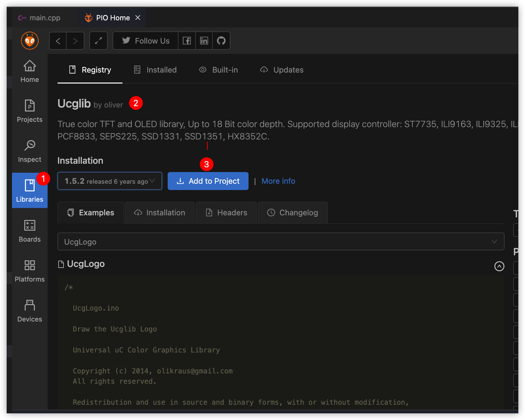Collapse the UcgLogo code with circle arrow

[x=499, y=266]
